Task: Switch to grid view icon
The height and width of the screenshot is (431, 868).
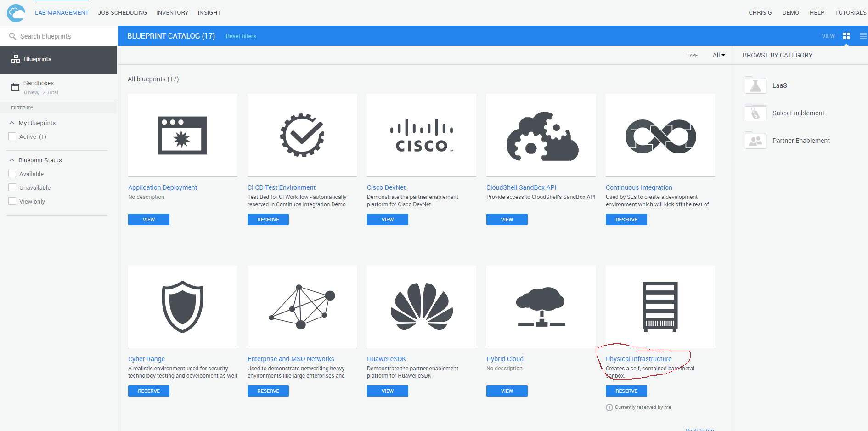Action: coord(846,36)
